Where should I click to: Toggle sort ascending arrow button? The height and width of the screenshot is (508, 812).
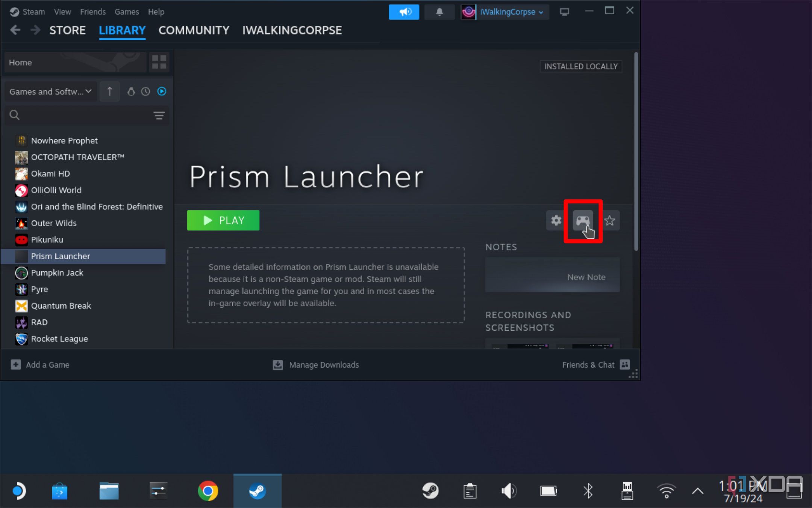click(x=109, y=91)
